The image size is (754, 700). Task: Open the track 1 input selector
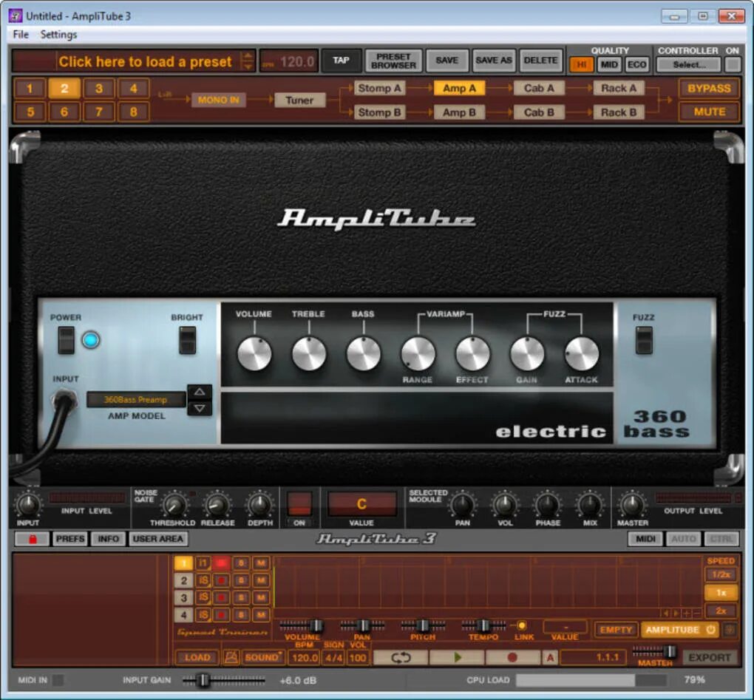point(203,563)
